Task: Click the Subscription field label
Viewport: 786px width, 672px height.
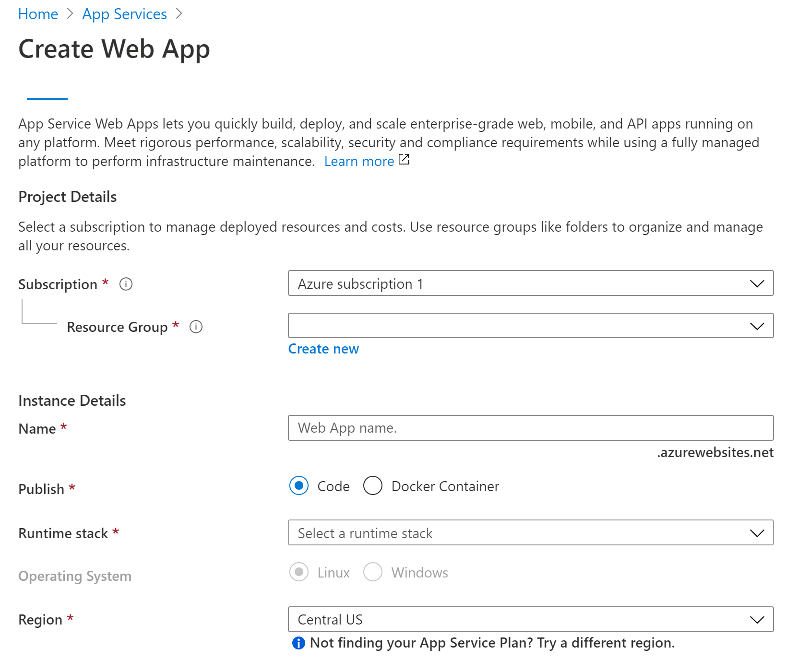Action: coord(58,284)
